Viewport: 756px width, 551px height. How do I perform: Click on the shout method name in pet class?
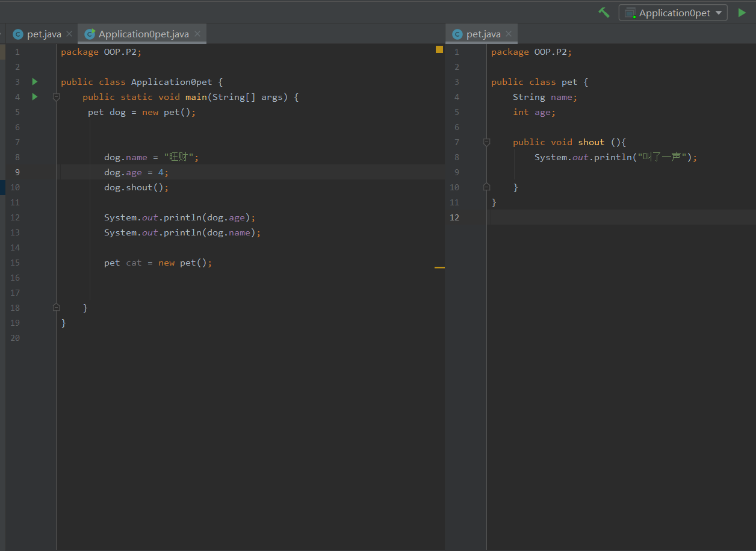click(591, 142)
